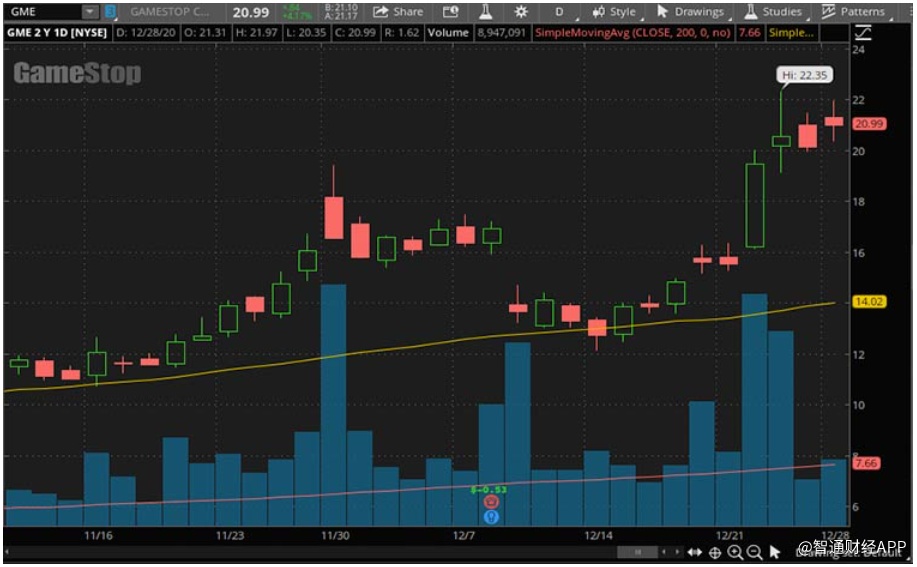Click the Studies flask icon
The image size is (917, 567).
751,12
